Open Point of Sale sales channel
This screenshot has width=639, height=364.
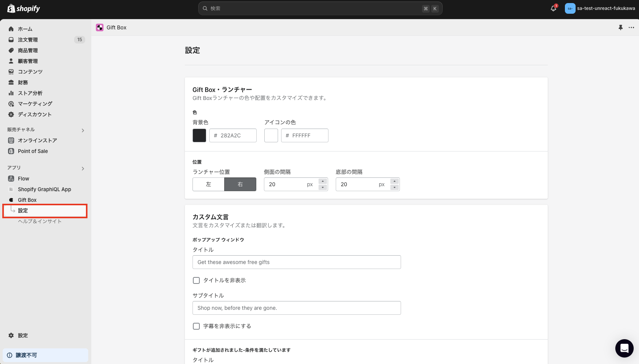pyautogui.click(x=32, y=151)
